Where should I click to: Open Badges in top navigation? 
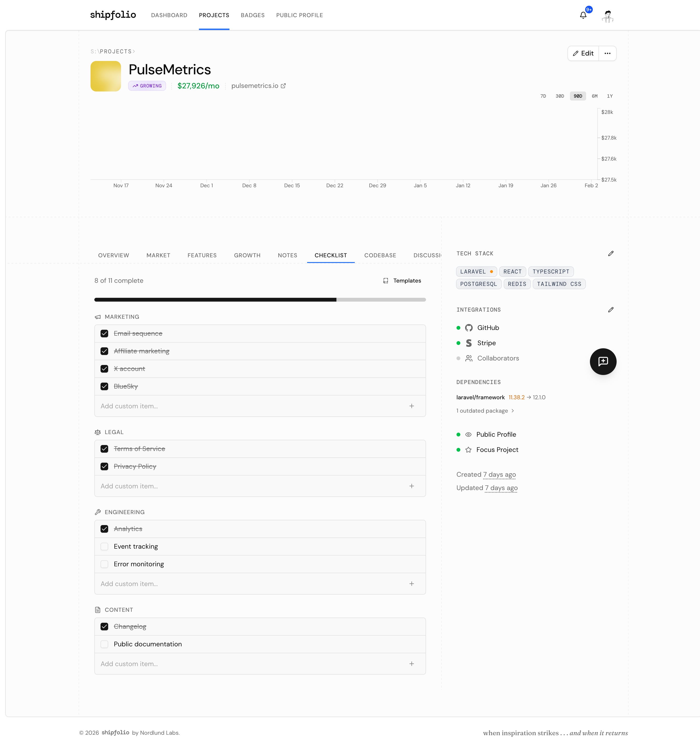252,15
